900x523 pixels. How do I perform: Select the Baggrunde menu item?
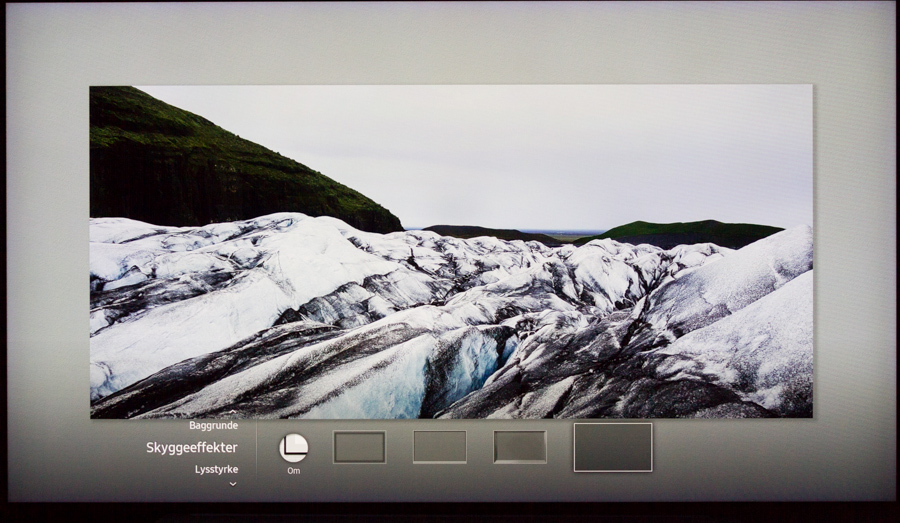pyautogui.click(x=214, y=425)
